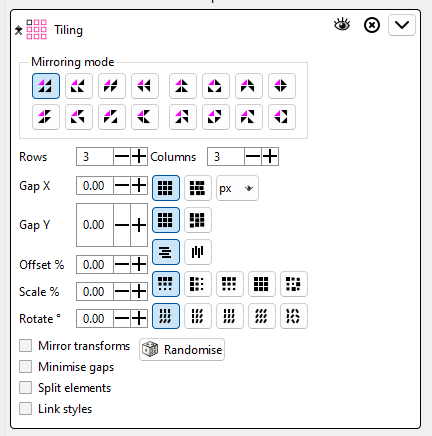Increase Rows value with plus button
The image size is (432, 436).
click(139, 157)
